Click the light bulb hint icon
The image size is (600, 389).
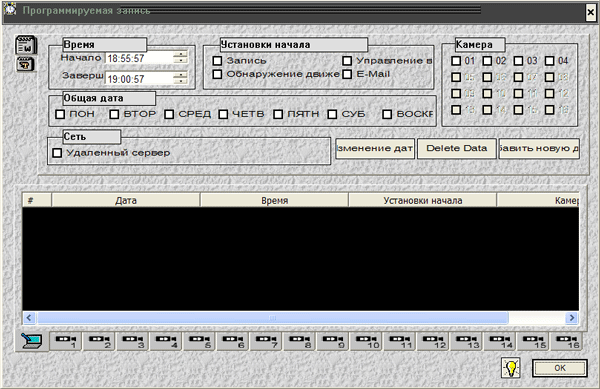coord(511,368)
